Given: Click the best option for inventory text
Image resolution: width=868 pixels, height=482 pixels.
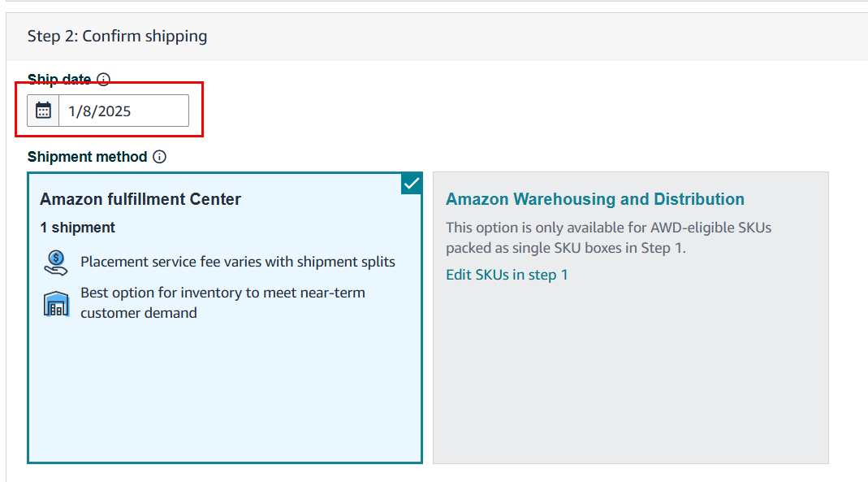Looking at the screenshot, I should (222, 302).
